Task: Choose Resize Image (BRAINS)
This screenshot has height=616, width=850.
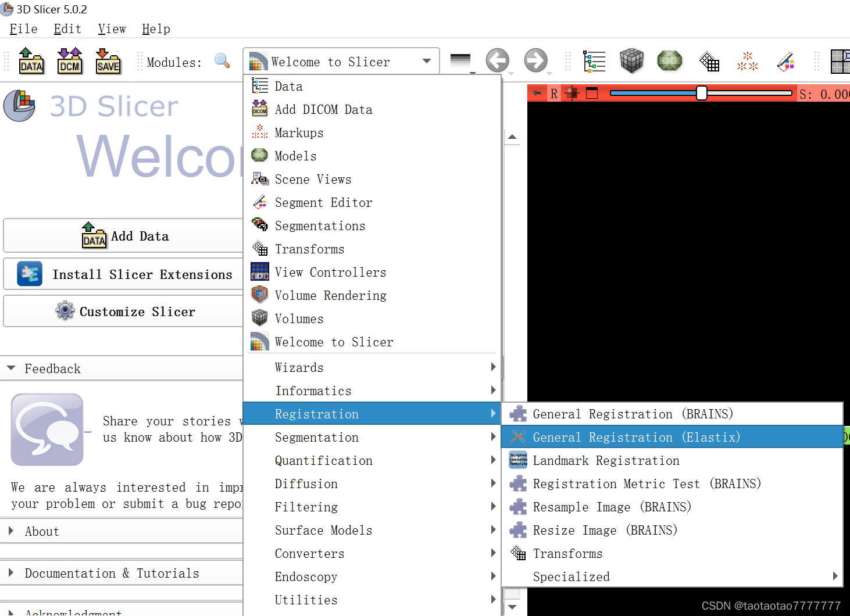Action: 672,530
